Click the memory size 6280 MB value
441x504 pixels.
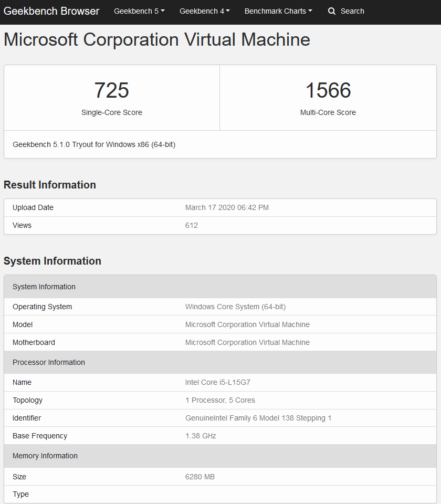click(x=200, y=477)
